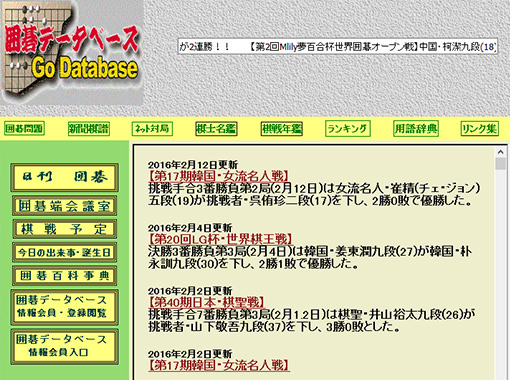Open the 用語辞典 menu button
Screen dimensions: 510x380
416,129
